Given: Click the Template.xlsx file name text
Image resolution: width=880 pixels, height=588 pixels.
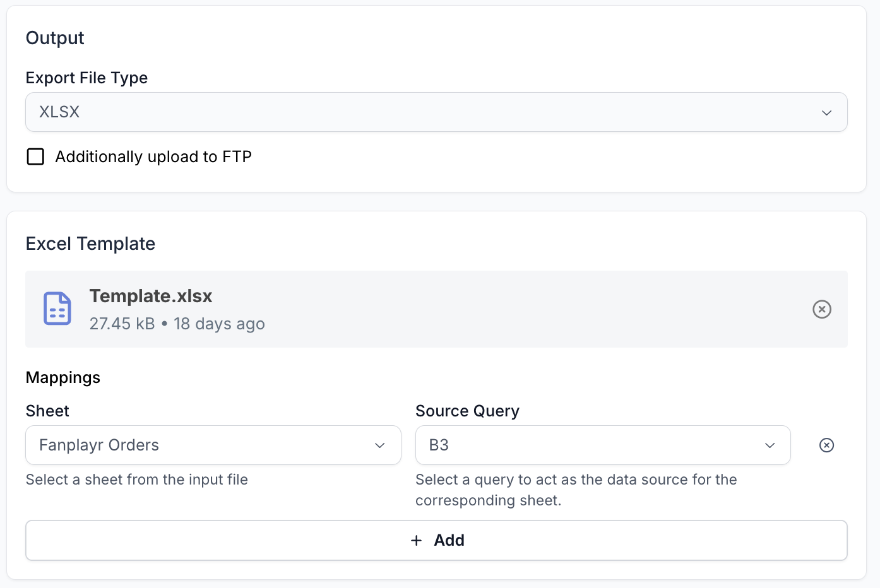Looking at the screenshot, I should (x=151, y=296).
